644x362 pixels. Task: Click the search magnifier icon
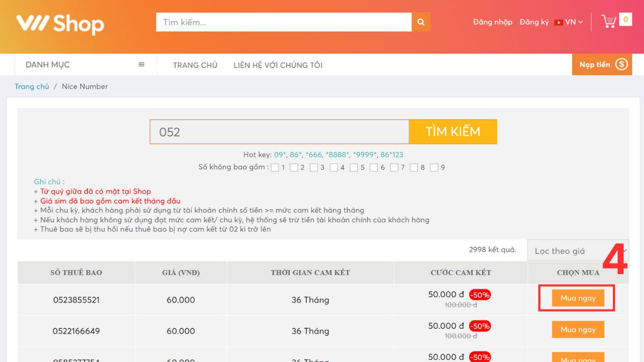(421, 22)
